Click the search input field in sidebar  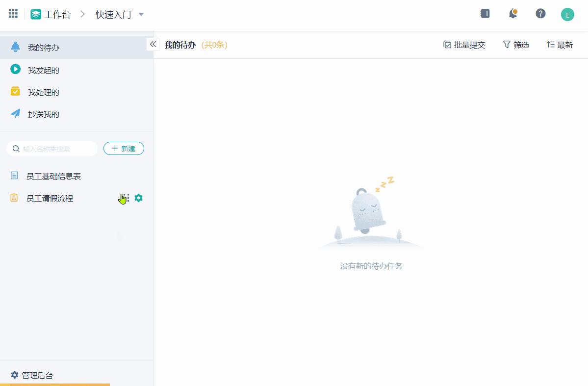(x=51, y=148)
